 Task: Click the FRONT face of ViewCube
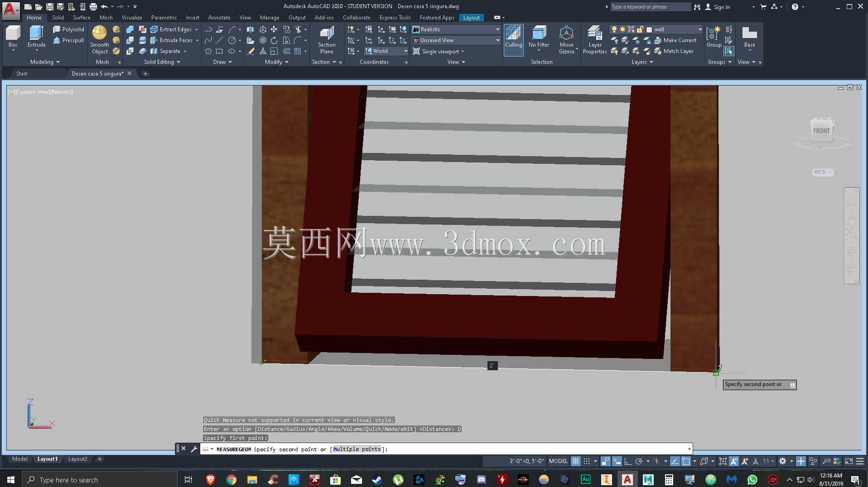[821, 131]
